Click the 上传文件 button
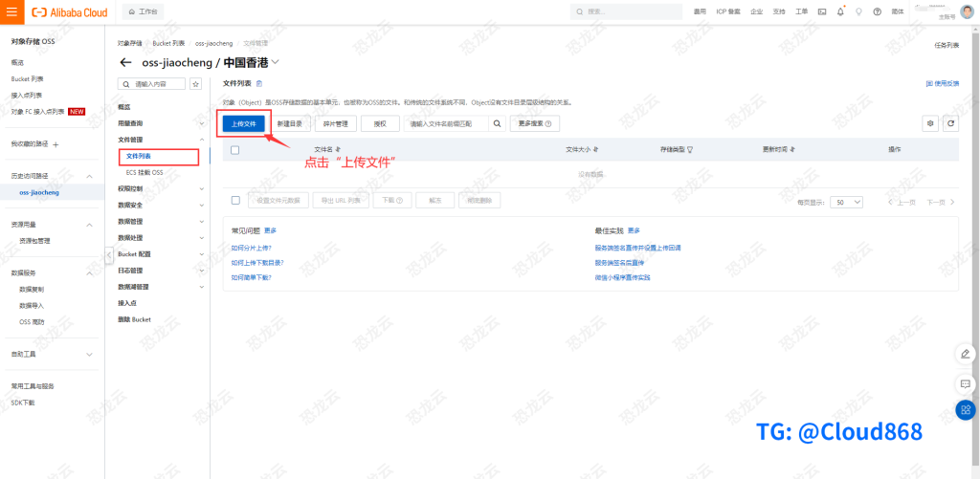Viewport: 980px width, 479px height. point(244,123)
